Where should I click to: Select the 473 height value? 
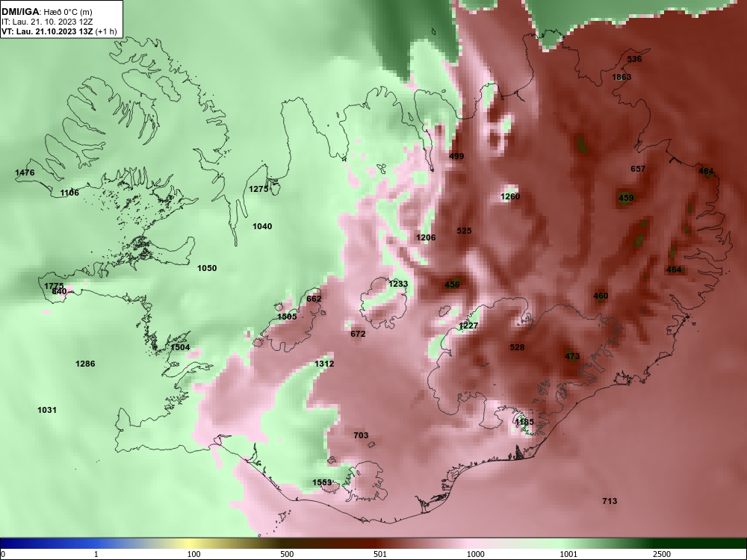click(572, 356)
